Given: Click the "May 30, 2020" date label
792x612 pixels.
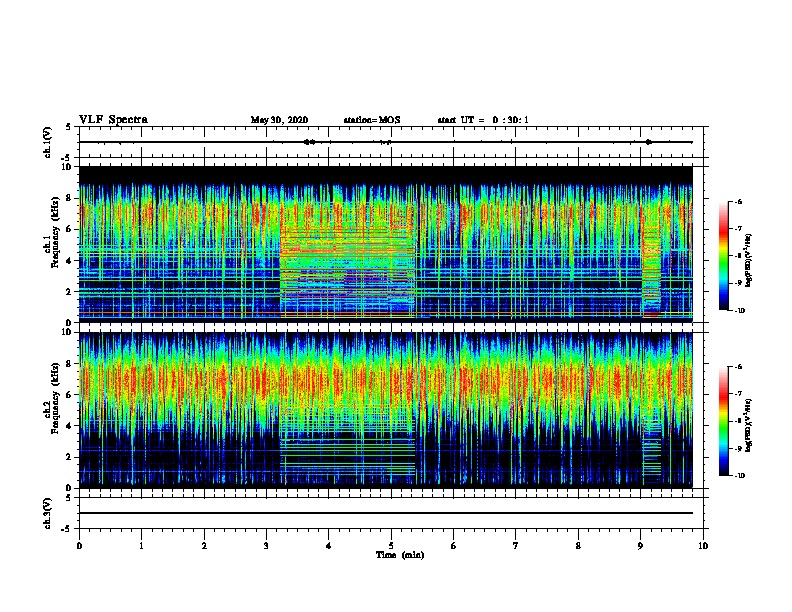Looking at the screenshot, I should click(x=279, y=120).
